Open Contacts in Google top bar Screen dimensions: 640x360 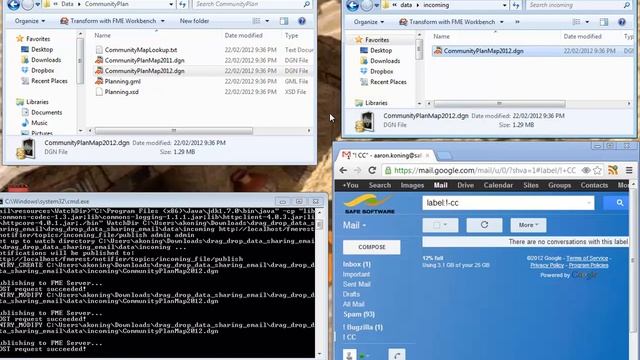coord(594,185)
